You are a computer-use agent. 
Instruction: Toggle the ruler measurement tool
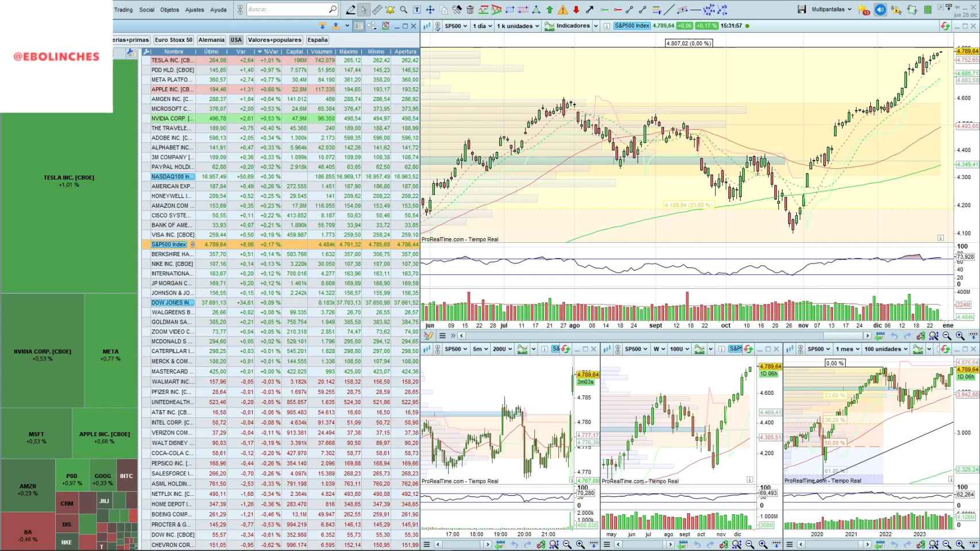377,10
